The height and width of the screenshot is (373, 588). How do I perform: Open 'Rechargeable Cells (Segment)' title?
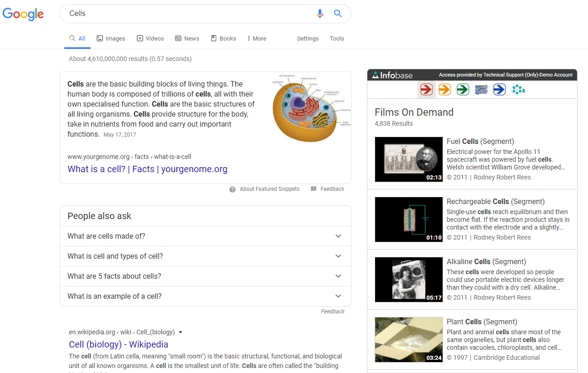click(495, 201)
